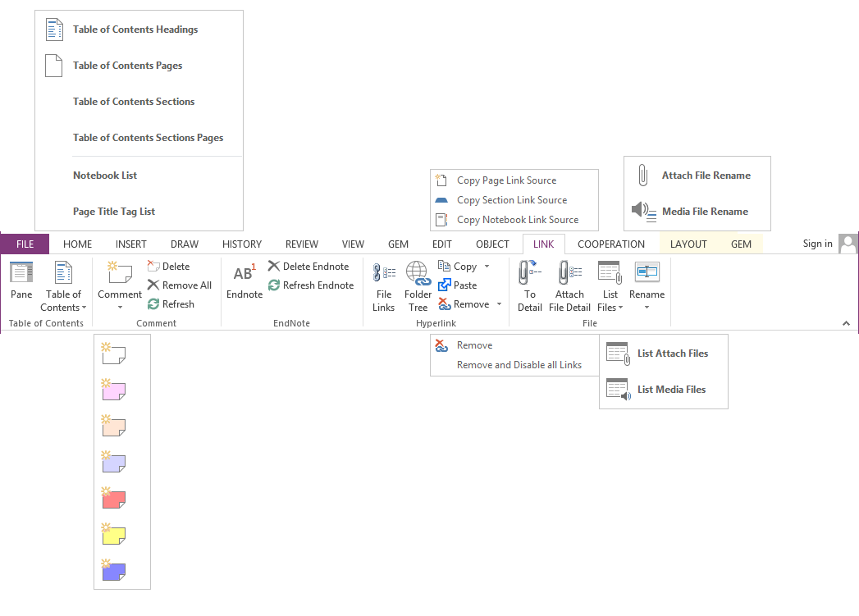
Task: Switch to the INSERT tab
Action: (x=131, y=244)
